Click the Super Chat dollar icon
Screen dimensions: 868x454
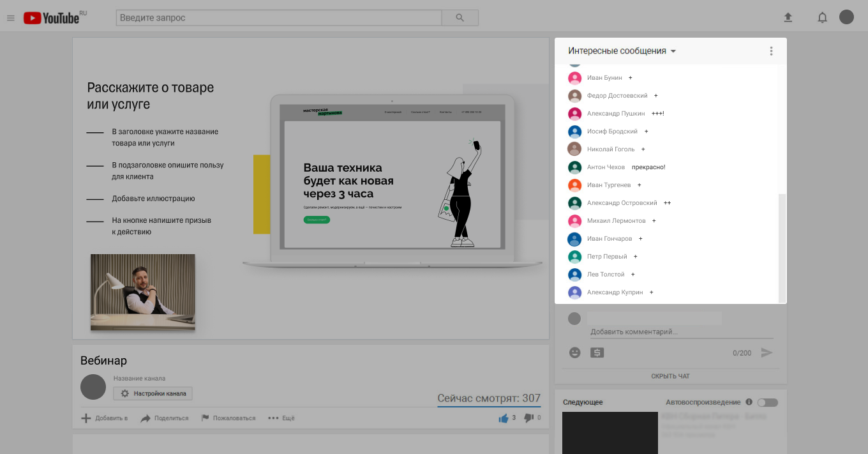point(597,352)
